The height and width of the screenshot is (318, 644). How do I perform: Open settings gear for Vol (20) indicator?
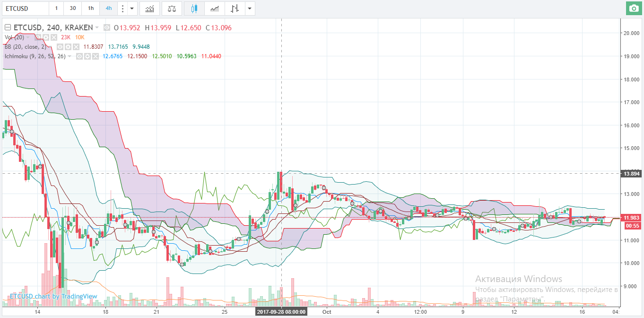46,37
